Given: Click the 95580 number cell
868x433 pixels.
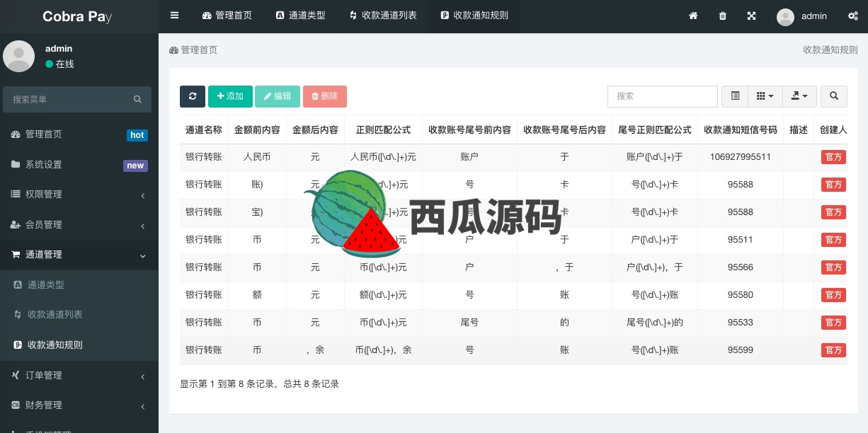Looking at the screenshot, I should [x=740, y=295].
